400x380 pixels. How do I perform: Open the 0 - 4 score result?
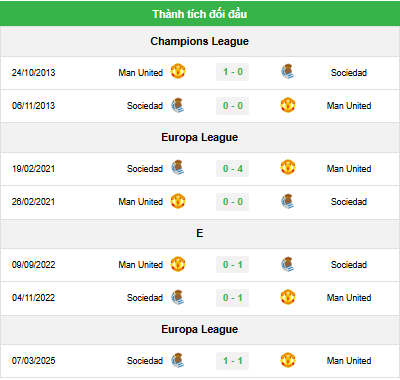coord(233,168)
